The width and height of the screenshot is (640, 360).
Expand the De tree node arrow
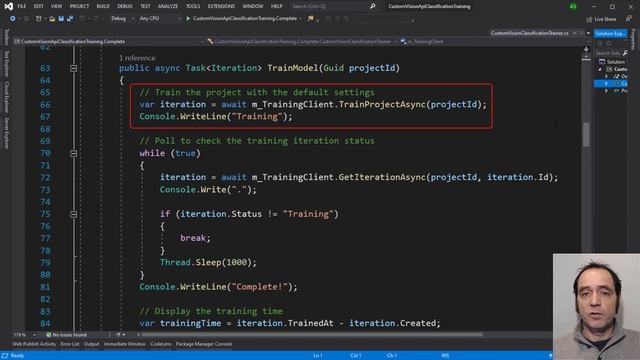click(607, 76)
